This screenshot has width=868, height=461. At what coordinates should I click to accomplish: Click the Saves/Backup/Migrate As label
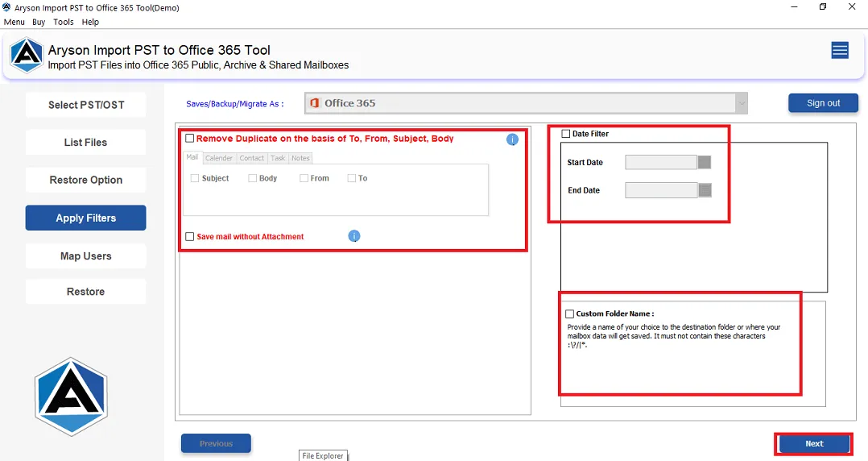[235, 104]
